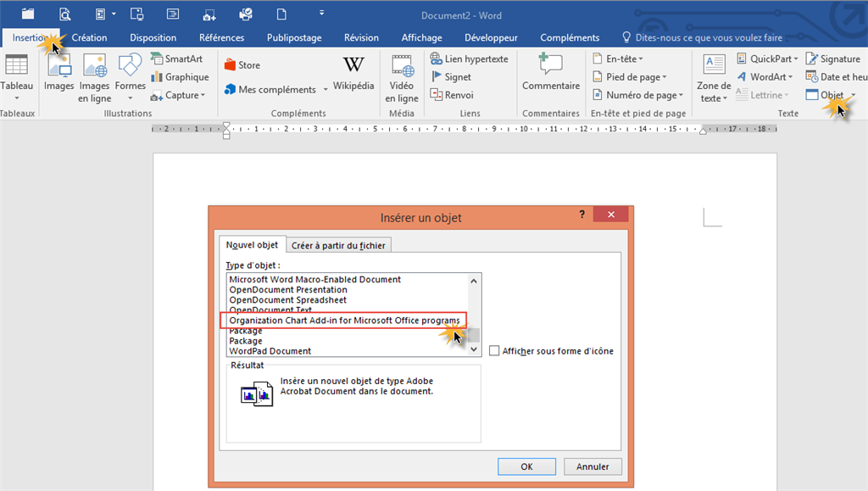
Task: Open the Images insert button
Action: pyautogui.click(x=58, y=73)
